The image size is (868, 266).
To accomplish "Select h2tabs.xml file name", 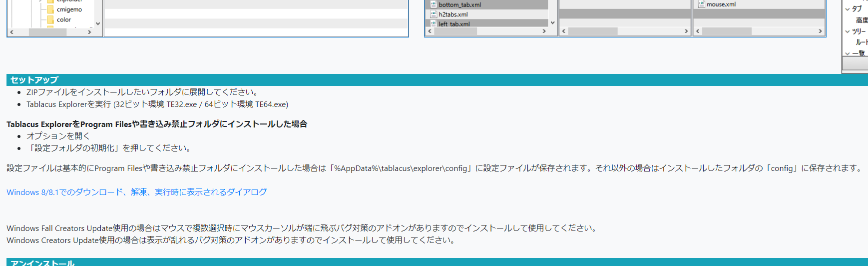I will 453,14.
